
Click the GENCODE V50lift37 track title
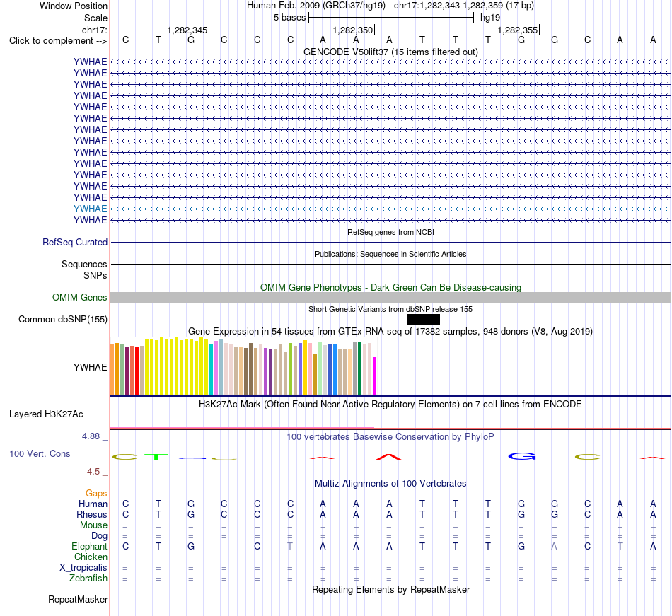pos(391,52)
